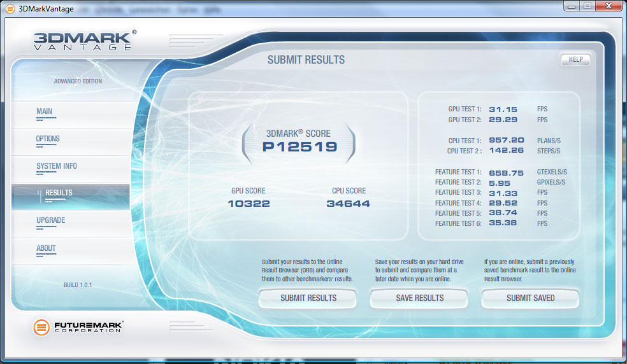Click the Build 1.0.1 version text
627x364 pixels.
(x=78, y=285)
